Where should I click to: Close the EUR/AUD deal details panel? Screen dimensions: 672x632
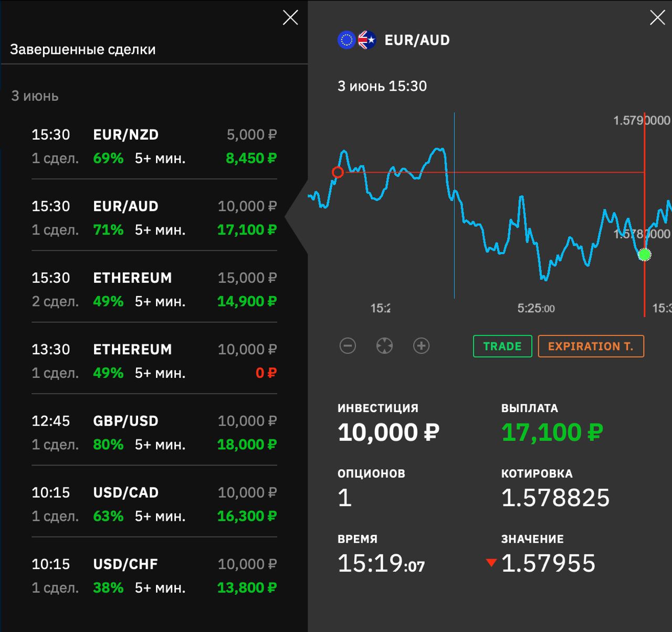(x=657, y=17)
